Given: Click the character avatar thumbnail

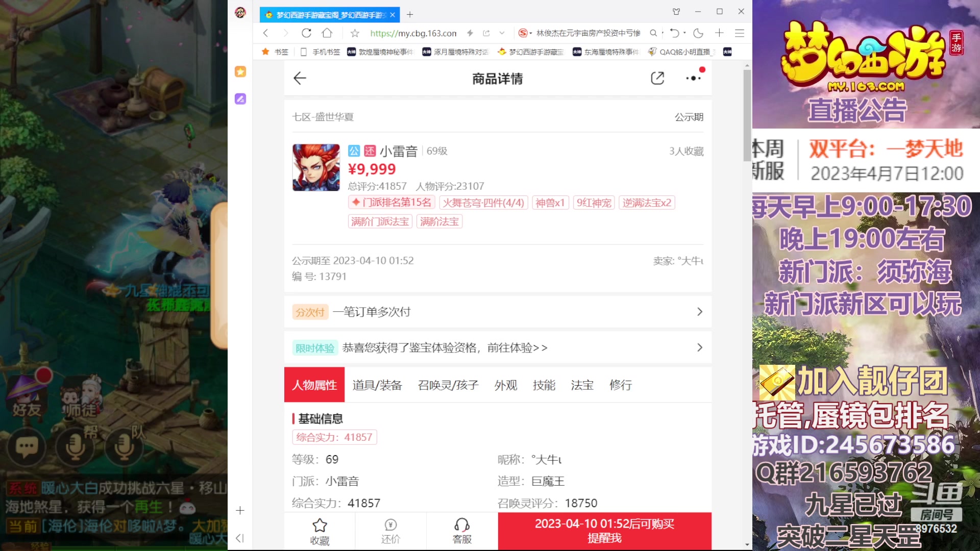Looking at the screenshot, I should 316,167.
